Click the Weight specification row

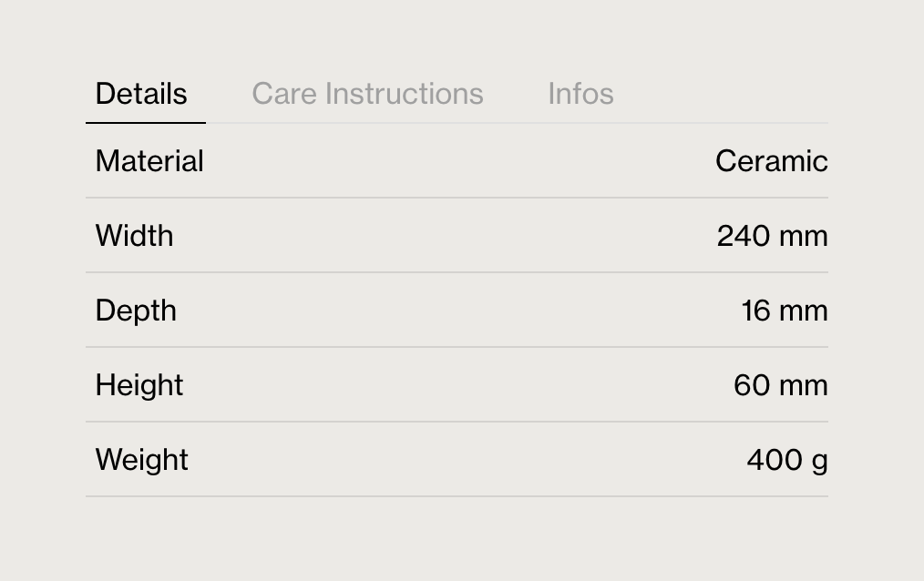tap(456, 460)
